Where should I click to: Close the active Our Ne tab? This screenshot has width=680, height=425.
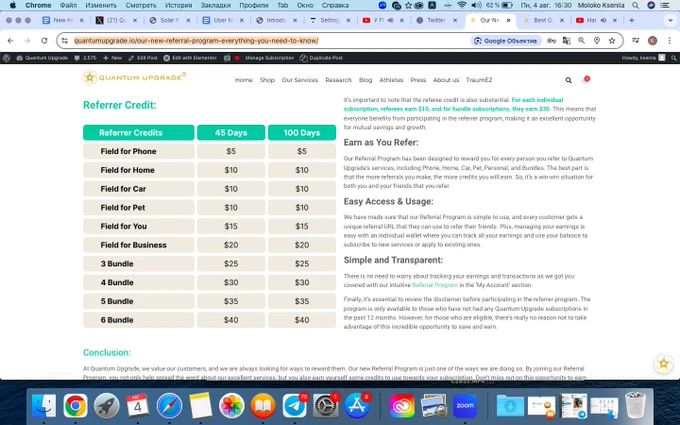tap(508, 20)
